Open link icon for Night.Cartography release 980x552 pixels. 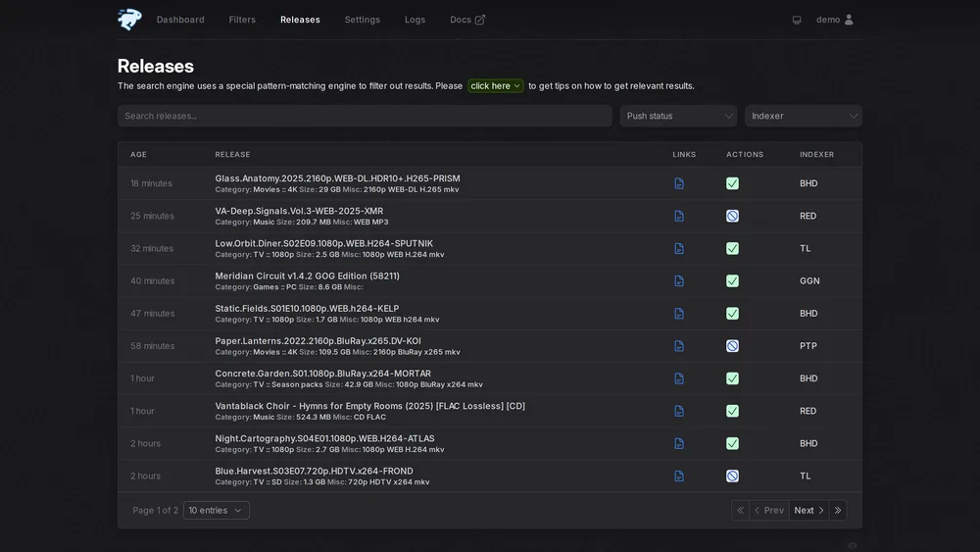point(679,443)
